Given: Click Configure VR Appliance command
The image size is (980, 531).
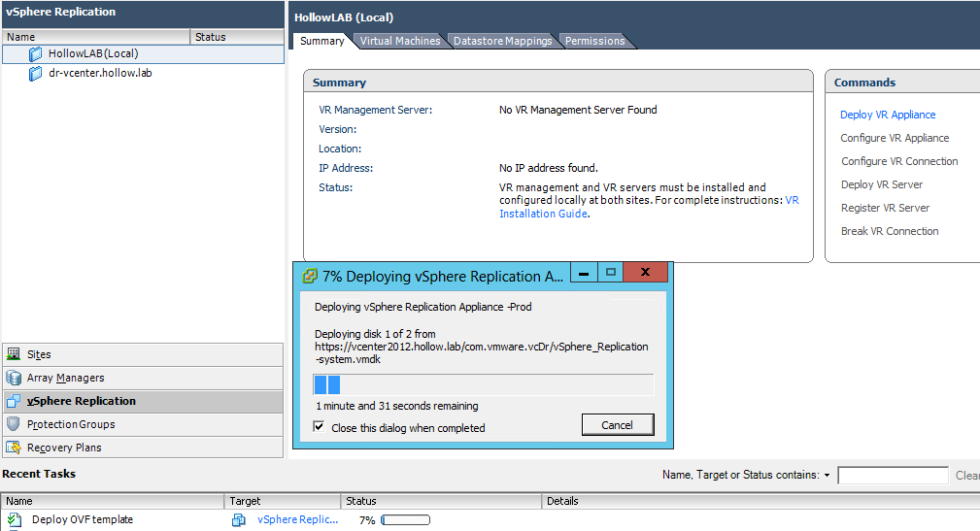Looking at the screenshot, I should point(895,138).
